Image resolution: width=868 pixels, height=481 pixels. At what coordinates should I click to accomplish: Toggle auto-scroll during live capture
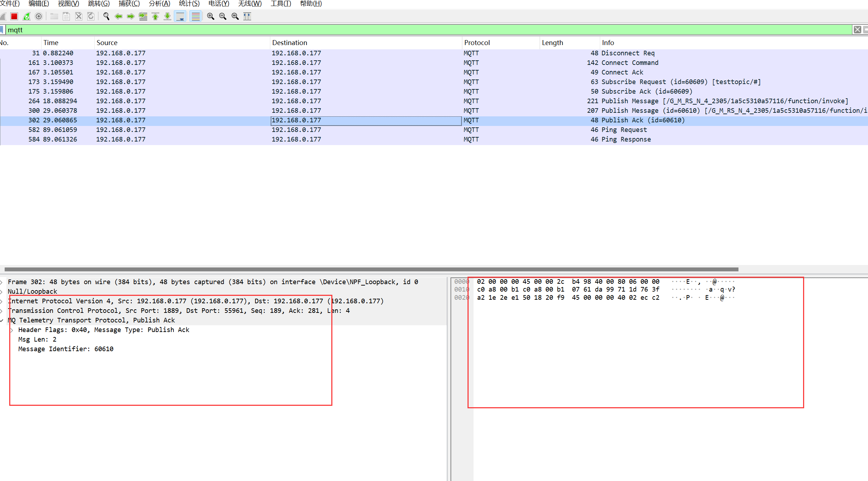(180, 16)
